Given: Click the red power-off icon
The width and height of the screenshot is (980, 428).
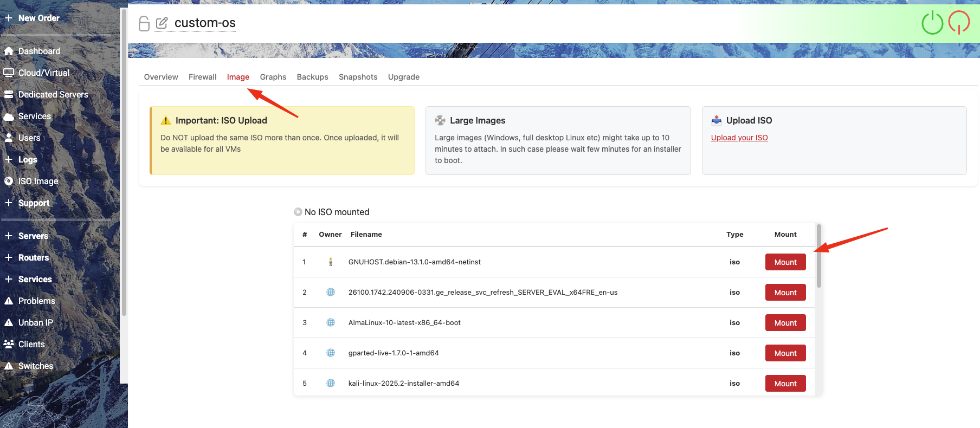Looking at the screenshot, I should coord(959,23).
